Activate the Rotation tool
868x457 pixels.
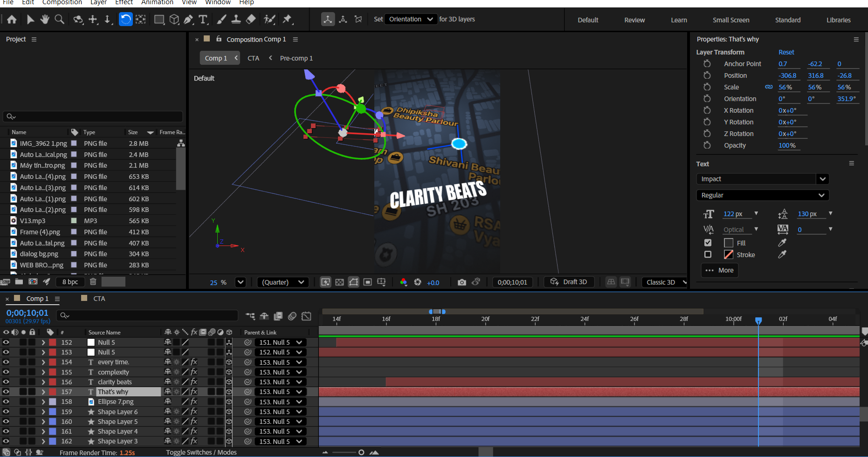[x=125, y=20]
